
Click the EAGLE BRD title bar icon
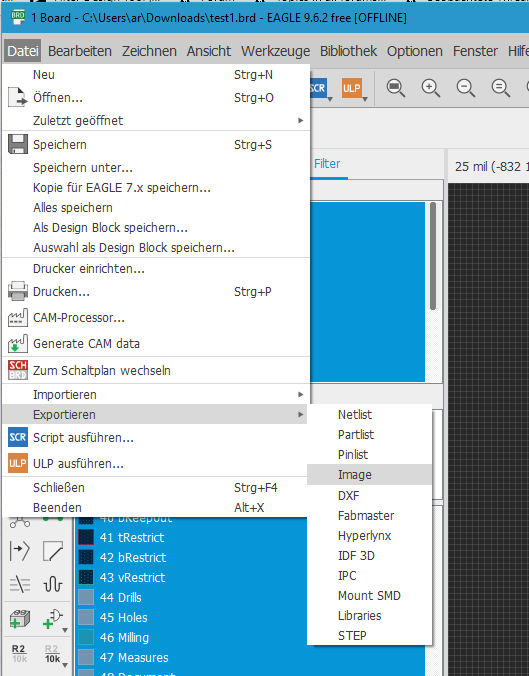[18, 18]
